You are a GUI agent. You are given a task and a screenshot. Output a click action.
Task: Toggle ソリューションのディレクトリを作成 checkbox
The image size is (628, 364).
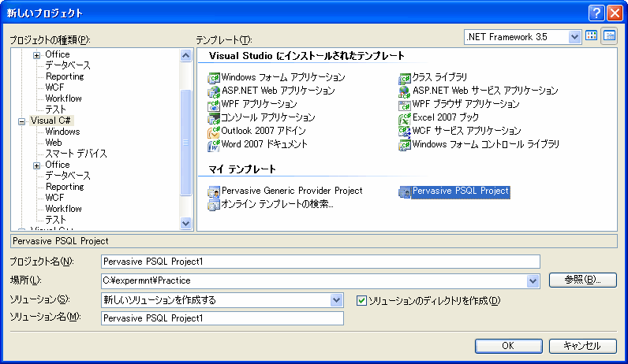362,300
